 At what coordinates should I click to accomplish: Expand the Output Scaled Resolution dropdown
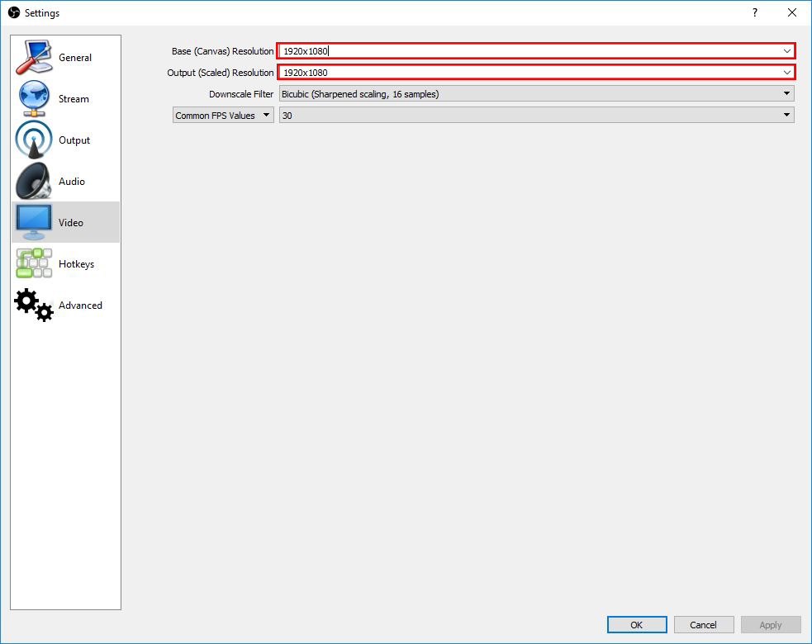coord(786,72)
